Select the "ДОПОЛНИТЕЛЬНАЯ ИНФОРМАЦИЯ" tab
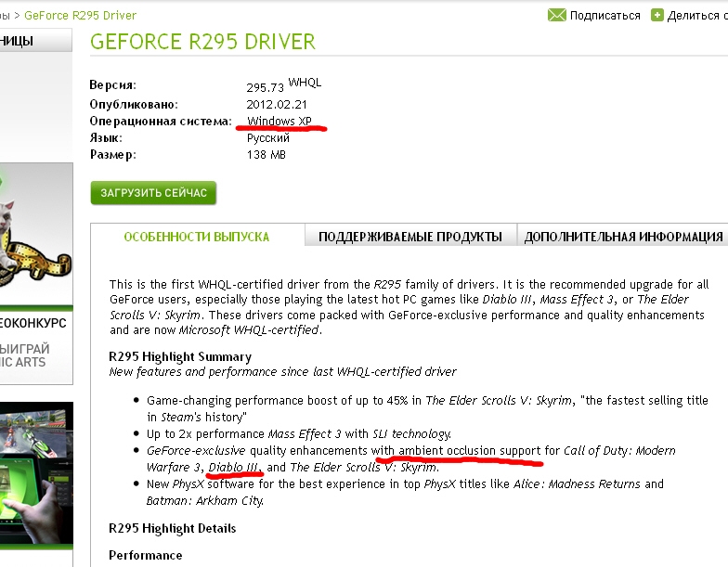Viewport: 728px width, 567px height. (x=623, y=237)
